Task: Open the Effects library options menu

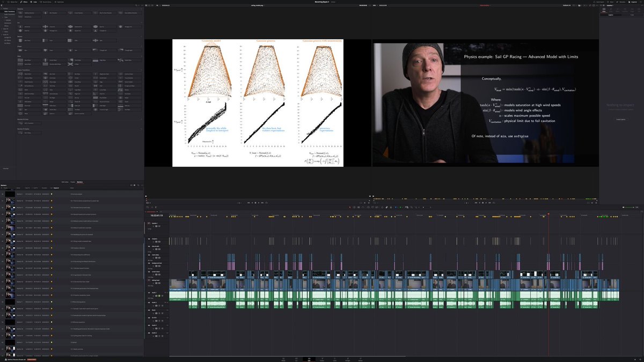Action: (x=142, y=5)
